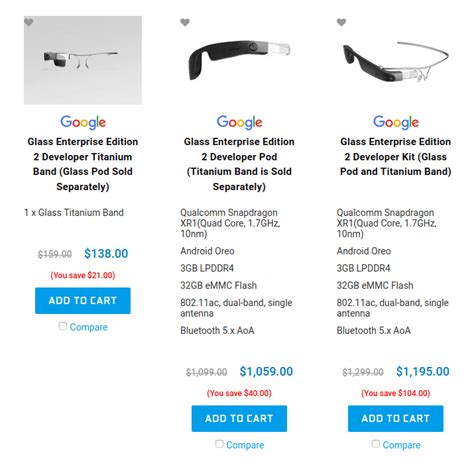
Task: Check Compare box for Titanium Band
Action: tap(63, 326)
